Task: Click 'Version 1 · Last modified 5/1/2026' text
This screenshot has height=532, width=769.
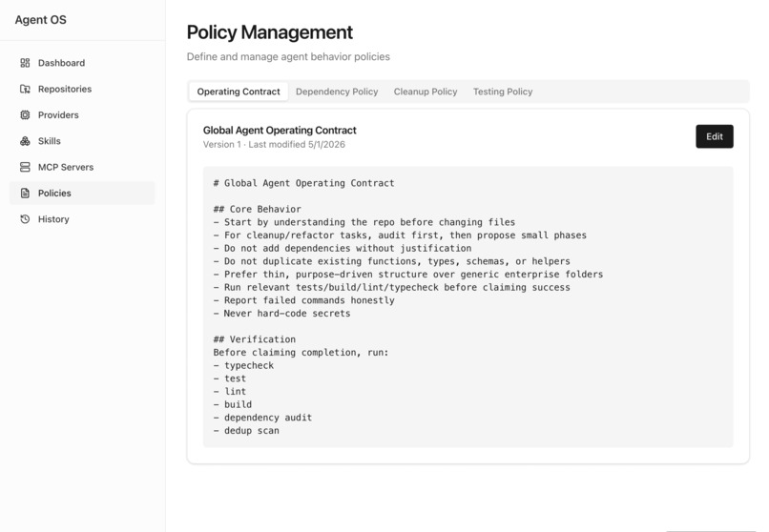Action: click(x=274, y=145)
